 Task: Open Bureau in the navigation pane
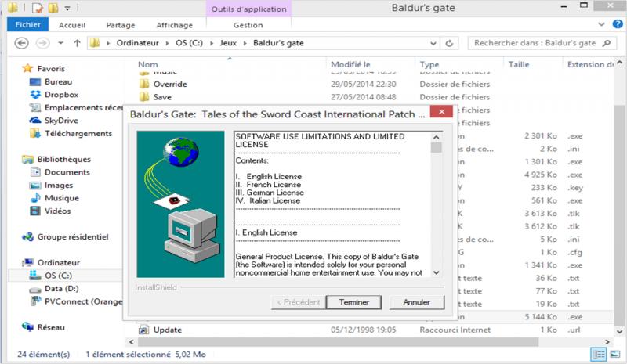pyautogui.click(x=58, y=81)
